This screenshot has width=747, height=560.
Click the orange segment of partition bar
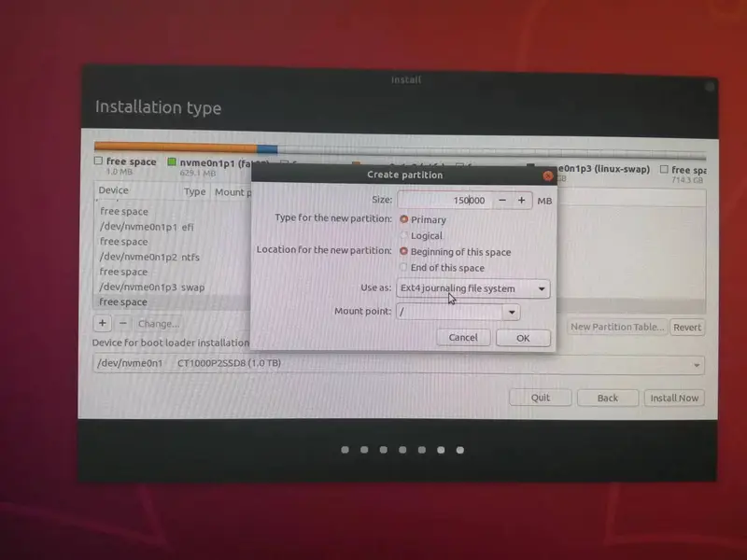click(176, 147)
